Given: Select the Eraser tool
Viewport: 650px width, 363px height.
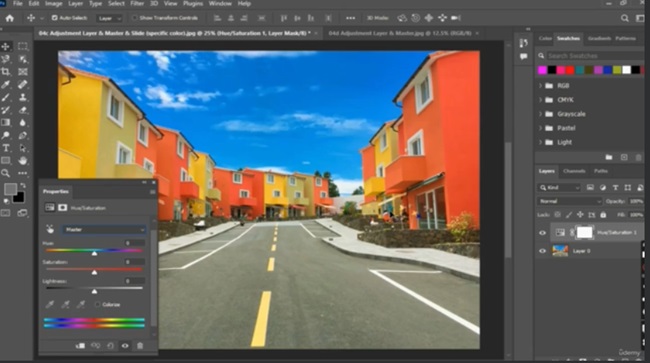Looking at the screenshot, I should [x=23, y=110].
